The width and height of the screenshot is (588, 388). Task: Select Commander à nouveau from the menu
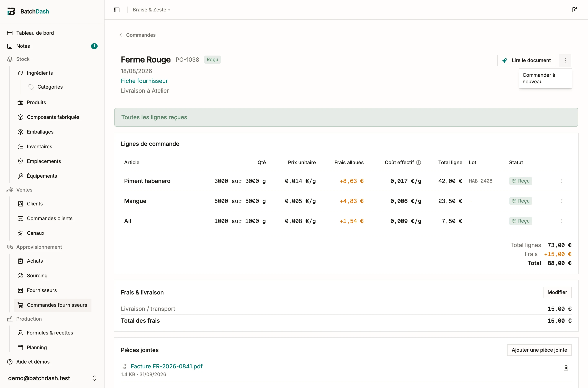(x=545, y=78)
